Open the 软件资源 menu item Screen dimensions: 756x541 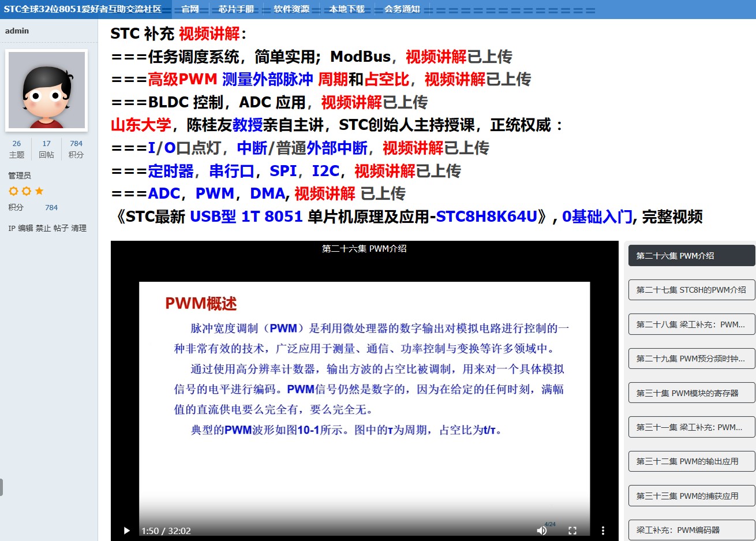[291, 9]
